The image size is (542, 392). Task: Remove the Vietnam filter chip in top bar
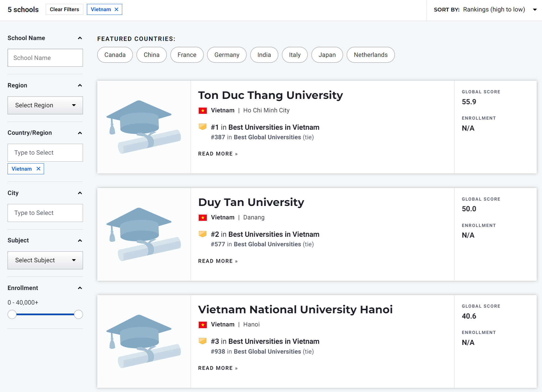(117, 10)
